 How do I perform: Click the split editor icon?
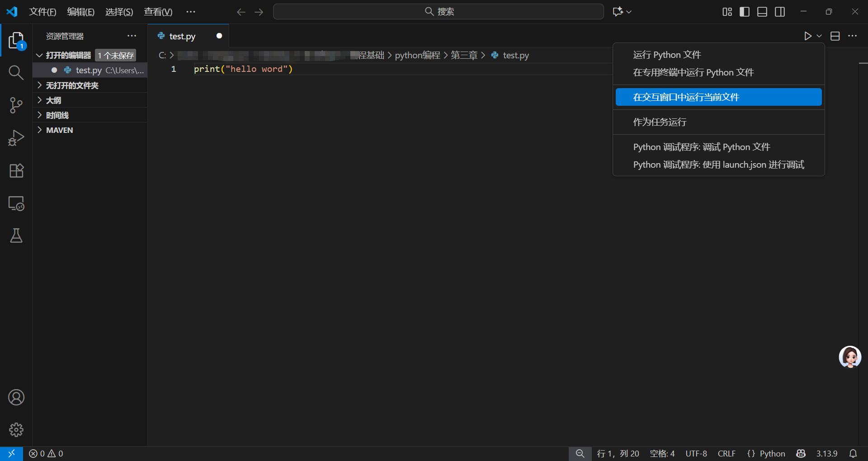coord(835,36)
